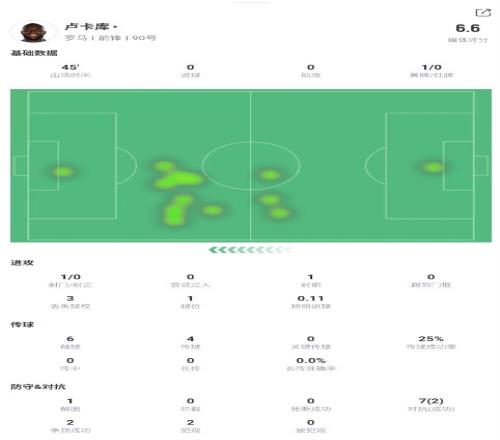Tap the drag handle at sheet top
This screenshot has height=440, width=500.
(x=251, y=2)
